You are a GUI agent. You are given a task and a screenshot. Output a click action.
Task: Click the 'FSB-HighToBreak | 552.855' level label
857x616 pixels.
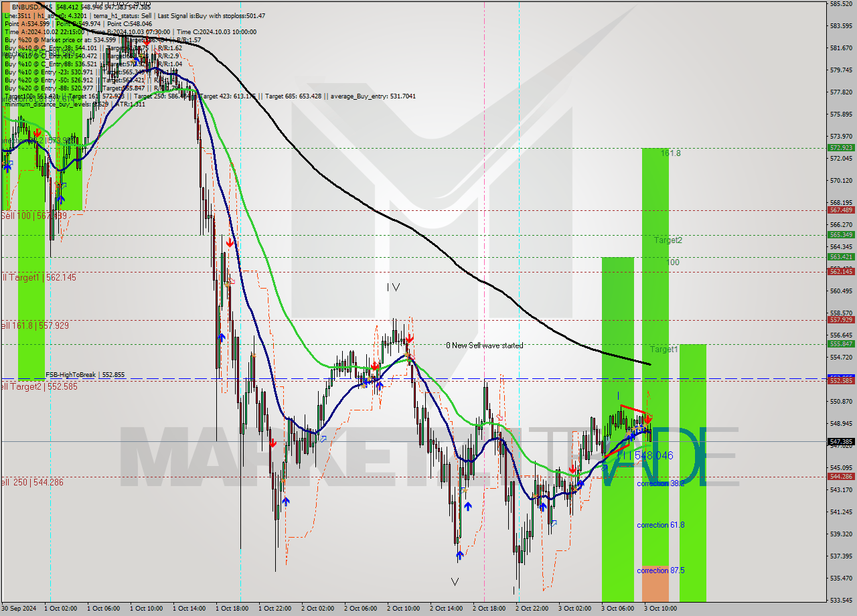(85, 375)
